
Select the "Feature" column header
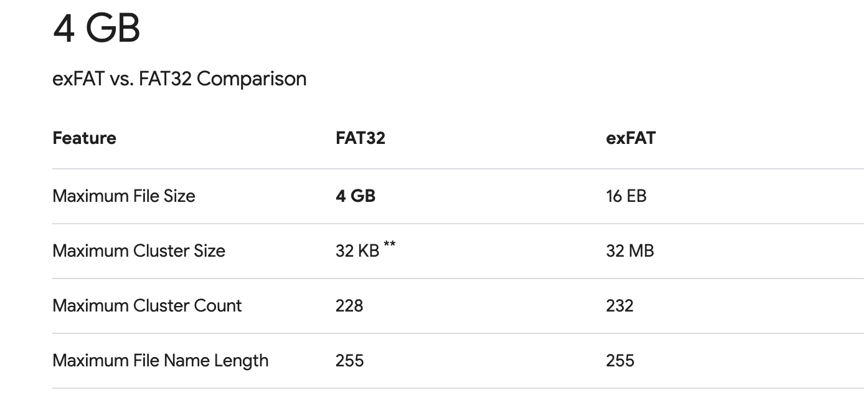click(x=84, y=138)
